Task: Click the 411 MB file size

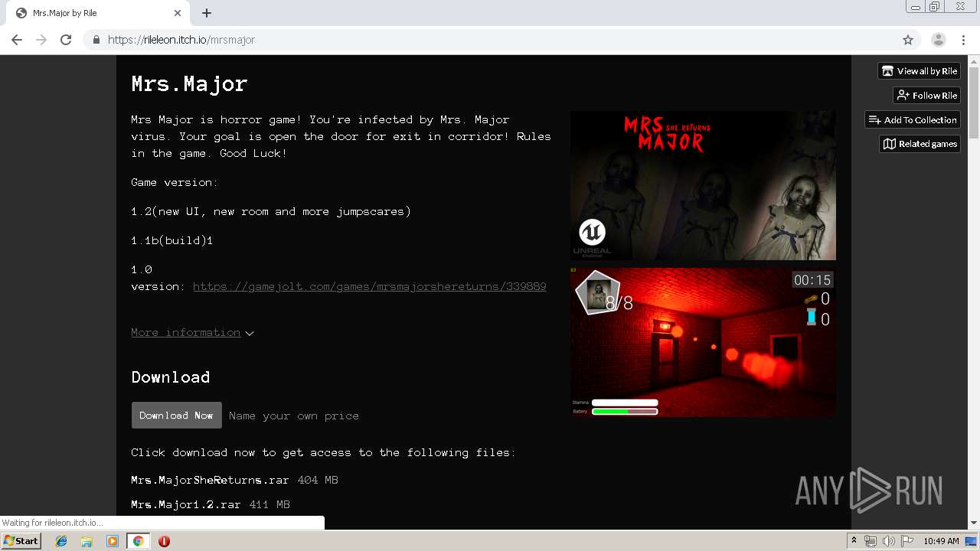Action: click(x=269, y=505)
